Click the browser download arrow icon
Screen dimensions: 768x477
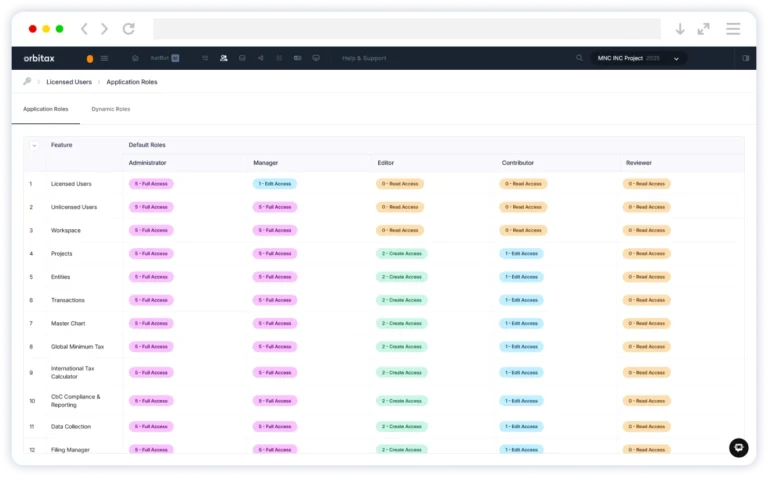pos(680,29)
